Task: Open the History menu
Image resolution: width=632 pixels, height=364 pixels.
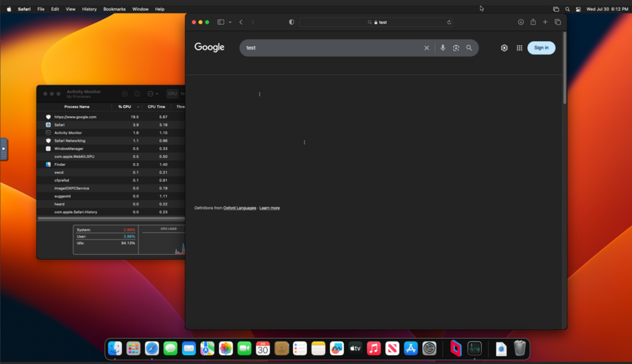Action: click(x=89, y=9)
